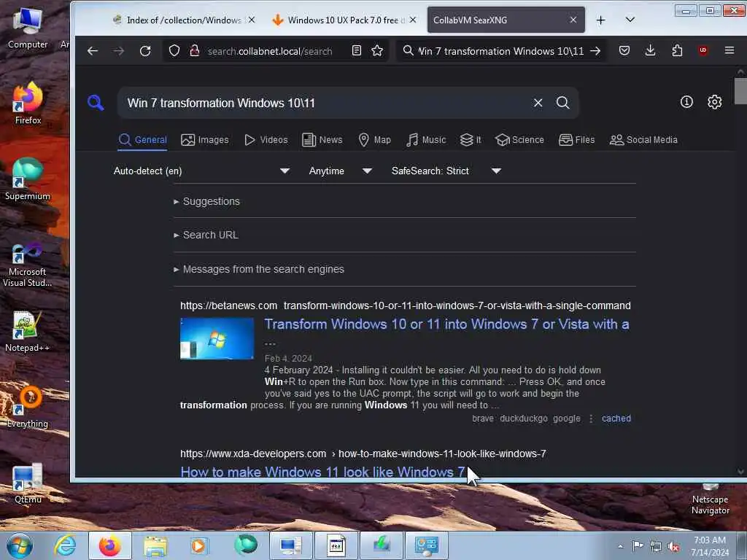The width and height of the screenshot is (747, 560).
Task: Switch to the Videos category
Action: (x=266, y=140)
